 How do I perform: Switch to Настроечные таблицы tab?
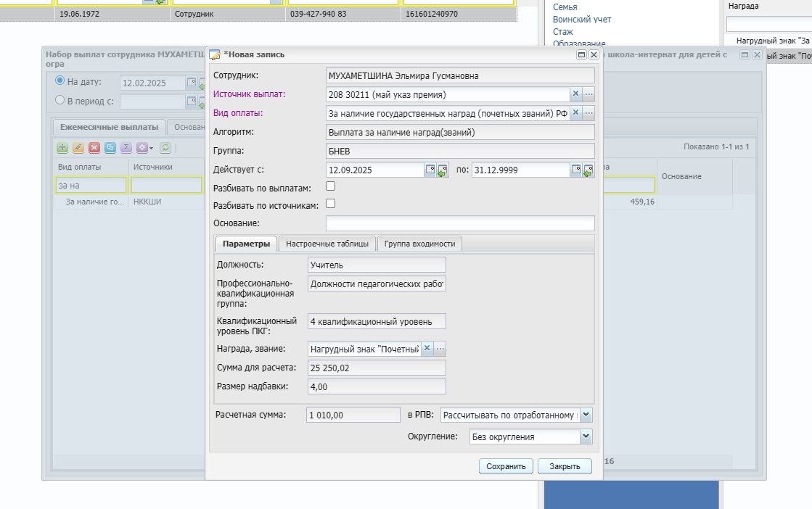[327, 244]
